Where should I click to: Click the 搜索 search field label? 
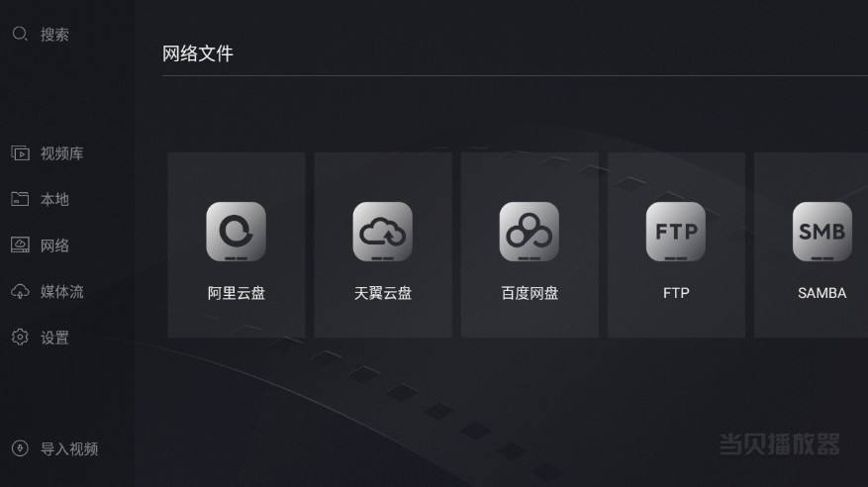coord(54,35)
